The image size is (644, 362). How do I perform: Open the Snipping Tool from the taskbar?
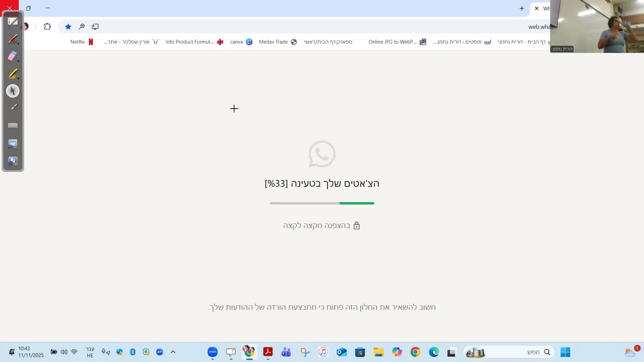(305, 352)
